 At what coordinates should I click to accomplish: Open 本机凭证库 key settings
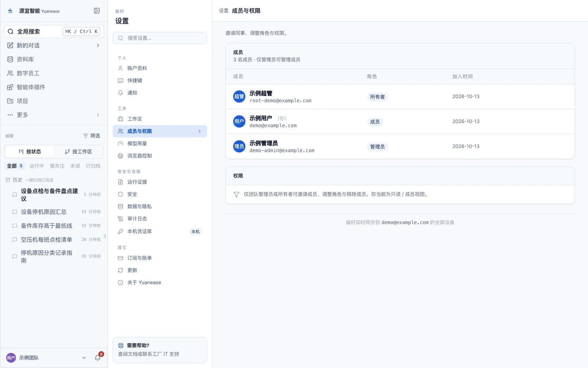click(160, 231)
